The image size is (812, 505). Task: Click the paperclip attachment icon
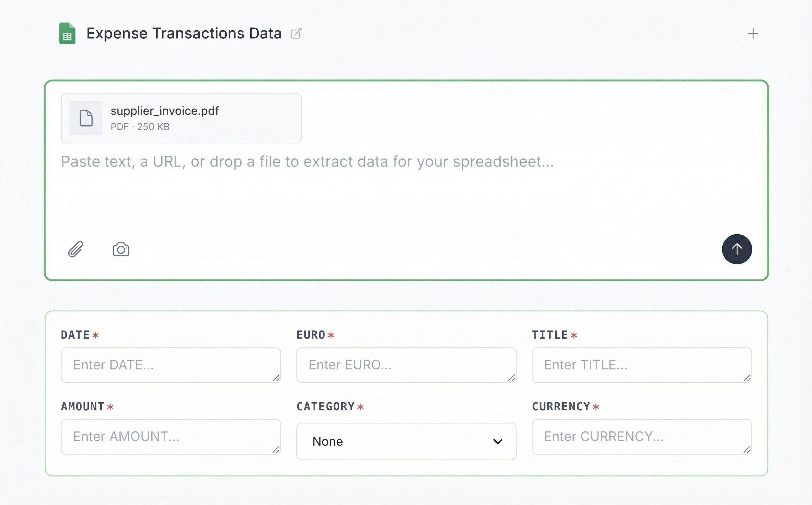point(76,249)
